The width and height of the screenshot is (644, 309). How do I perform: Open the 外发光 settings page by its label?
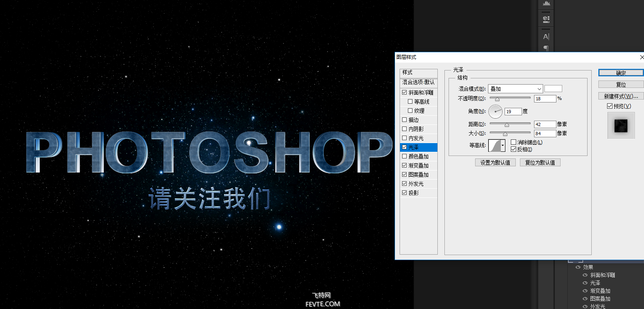pos(416,184)
